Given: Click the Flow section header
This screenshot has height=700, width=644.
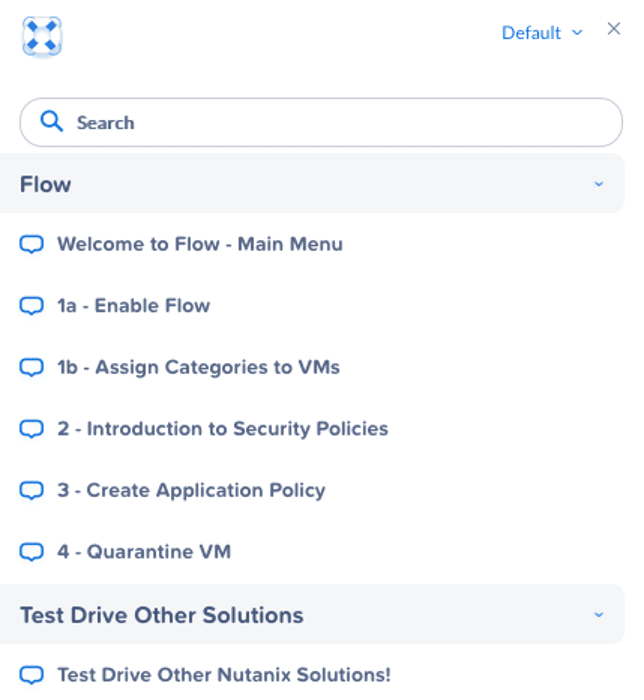Looking at the screenshot, I should pos(312,183).
